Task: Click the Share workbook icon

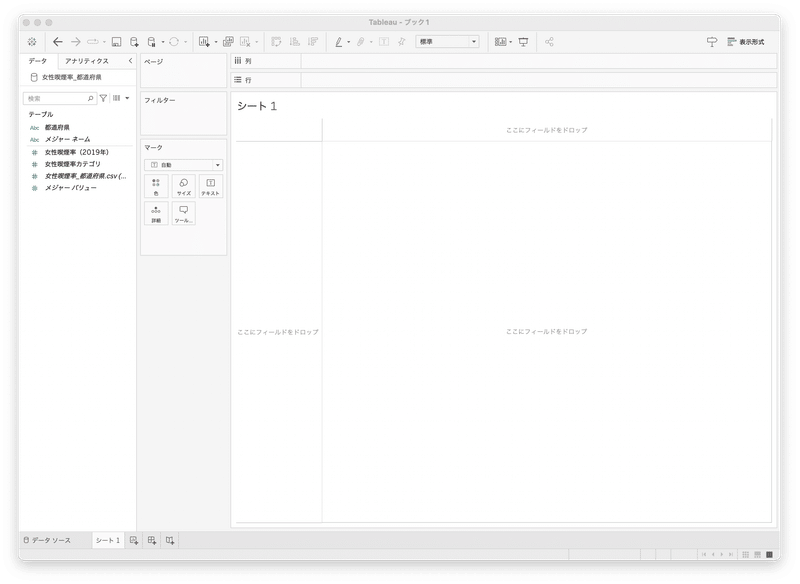Action: [x=549, y=42]
